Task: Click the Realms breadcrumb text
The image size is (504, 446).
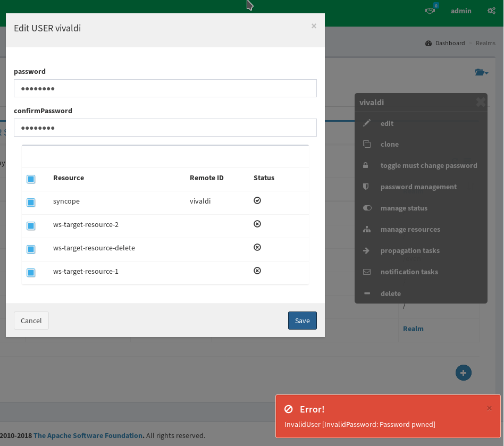Action: coord(485,43)
